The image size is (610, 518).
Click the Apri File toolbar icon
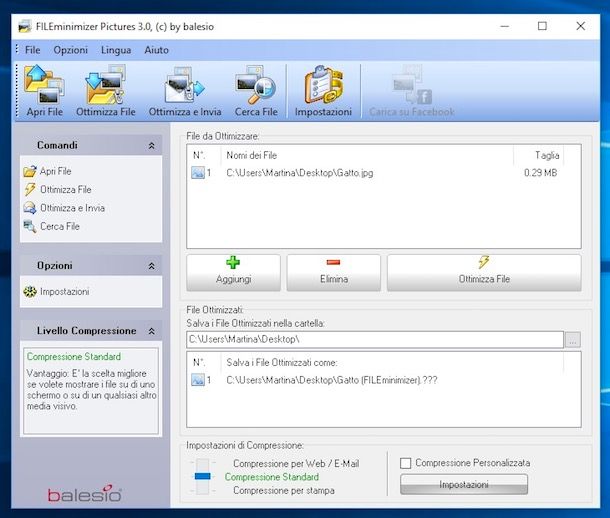click(45, 92)
